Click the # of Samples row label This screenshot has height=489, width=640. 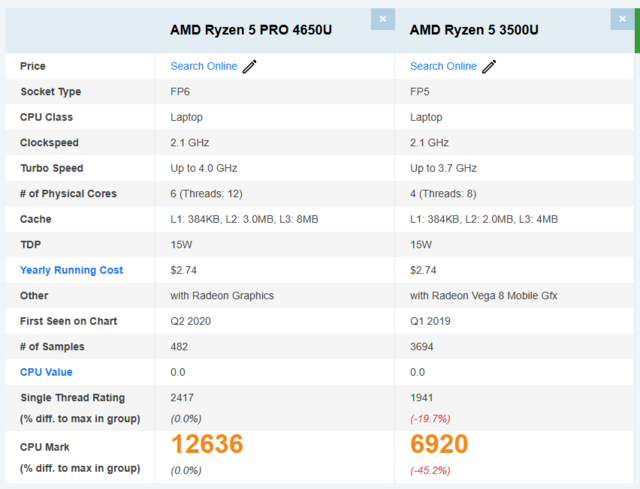52,347
